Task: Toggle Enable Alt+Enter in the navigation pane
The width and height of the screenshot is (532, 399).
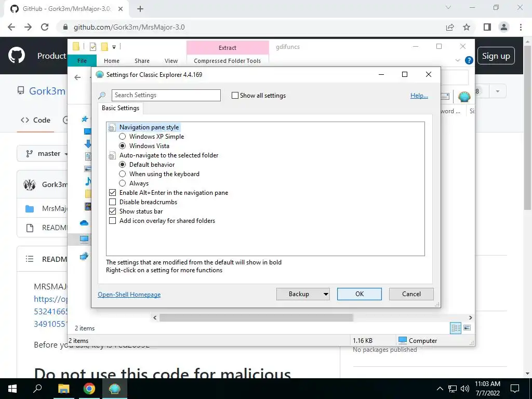Action: [113, 193]
